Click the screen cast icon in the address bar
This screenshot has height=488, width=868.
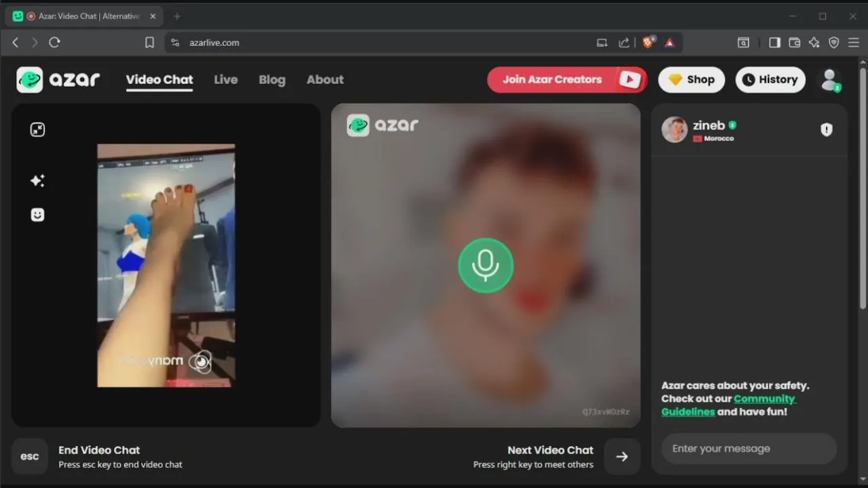point(601,43)
